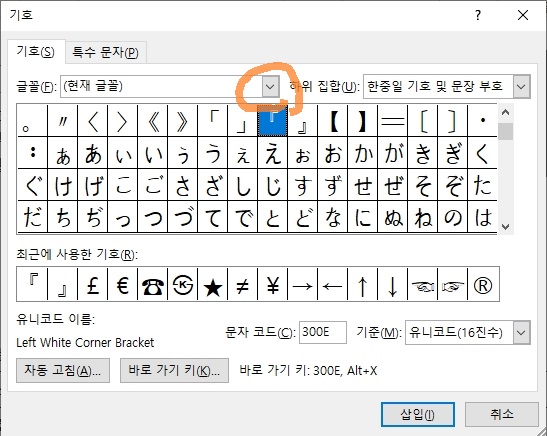This screenshot has height=436, width=547.
Task: Select the 기호(S) tab
Action: point(36,52)
